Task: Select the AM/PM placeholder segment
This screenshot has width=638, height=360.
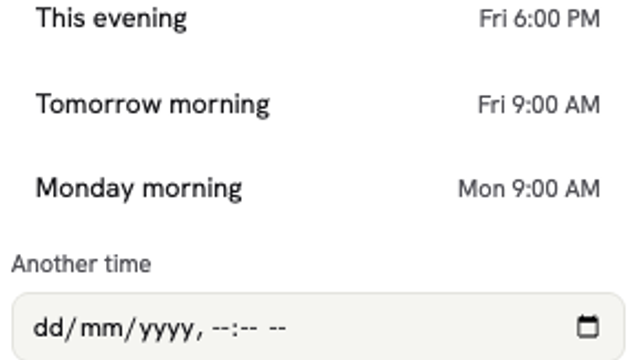Action: [277, 328]
